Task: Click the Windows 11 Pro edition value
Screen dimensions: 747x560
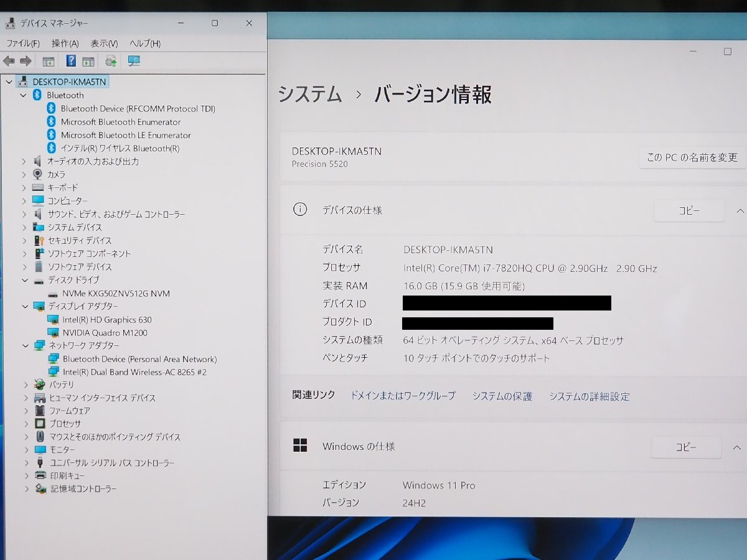Action: pyautogui.click(x=439, y=485)
